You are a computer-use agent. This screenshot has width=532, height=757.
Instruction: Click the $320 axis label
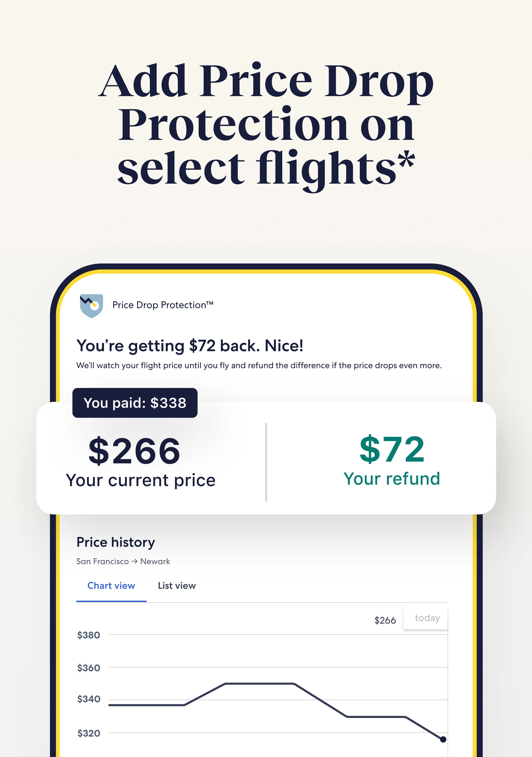[89, 733]
